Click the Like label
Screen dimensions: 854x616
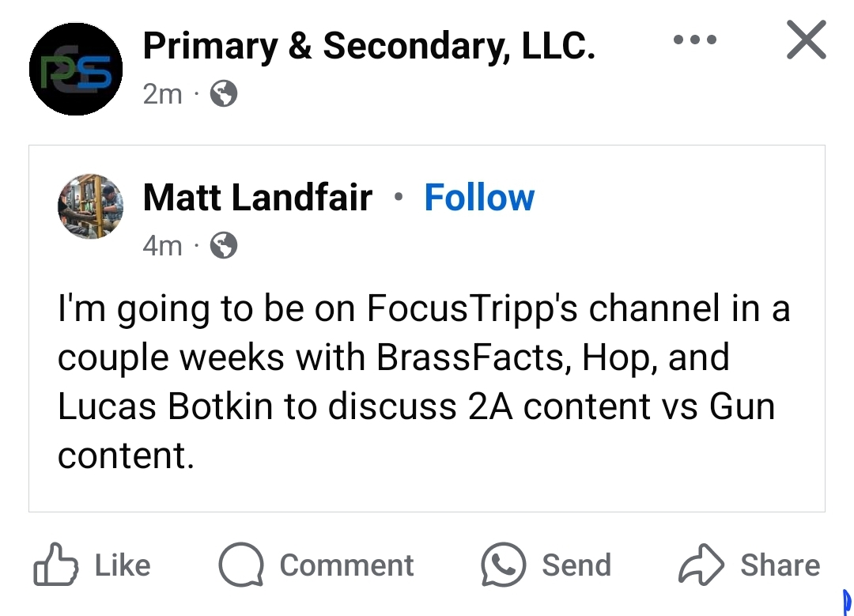click(x=123, y=565)
